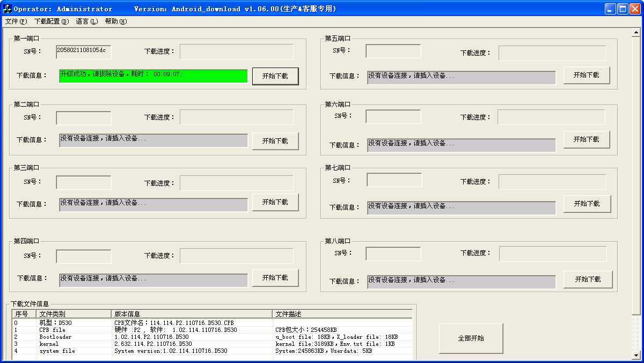Image resolution: width=644 pixels, height=363 pixels.
Task: Start download on 第二端口
Action: click(275, 141)
